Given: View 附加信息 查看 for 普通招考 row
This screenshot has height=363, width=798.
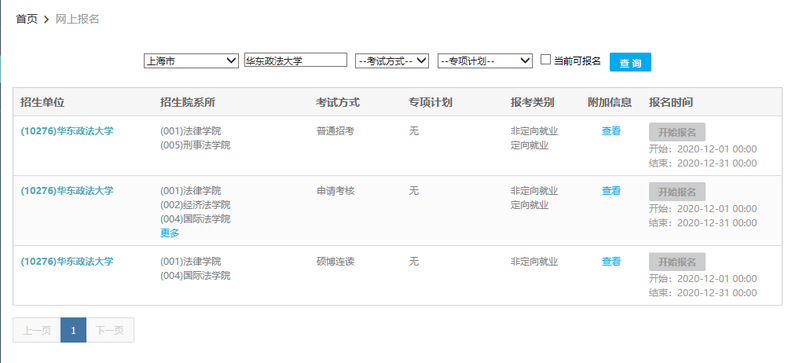Looking at the screenshot, I should pos(611,131).
